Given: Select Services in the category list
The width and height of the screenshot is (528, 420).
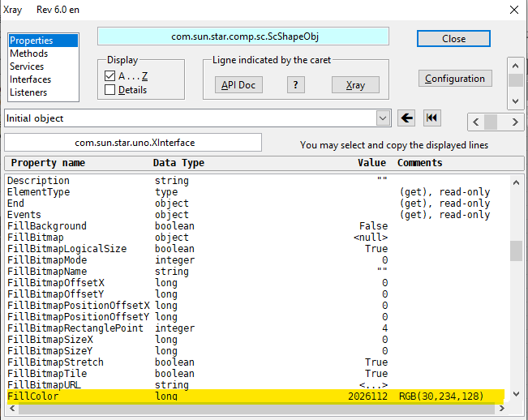Looking at the screenshot, I should point(27,66).
